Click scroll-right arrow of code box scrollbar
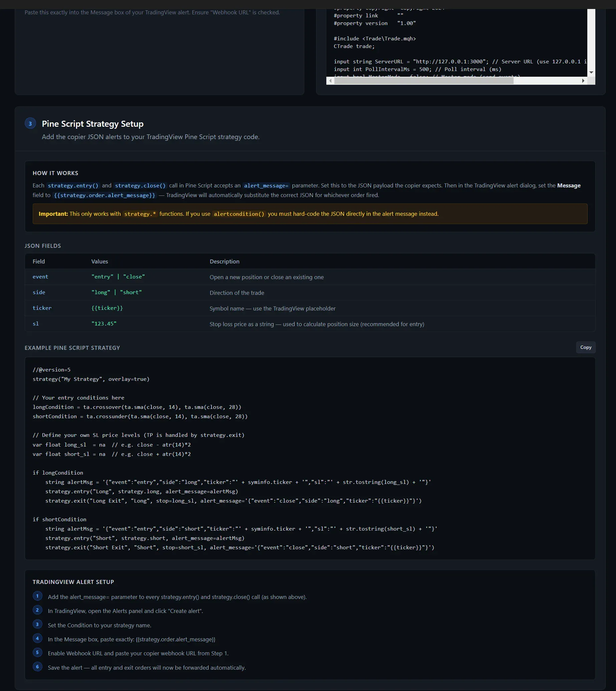The height and width of the screenshot is (691, 616). pyautogui.click(x=583, y=81)
